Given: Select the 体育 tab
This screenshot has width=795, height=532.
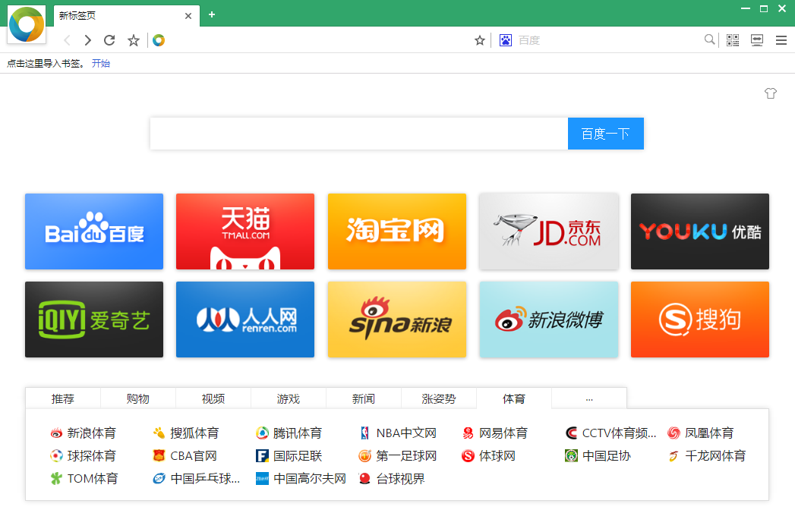Looking at the screenshot, I should click(513, 398).
